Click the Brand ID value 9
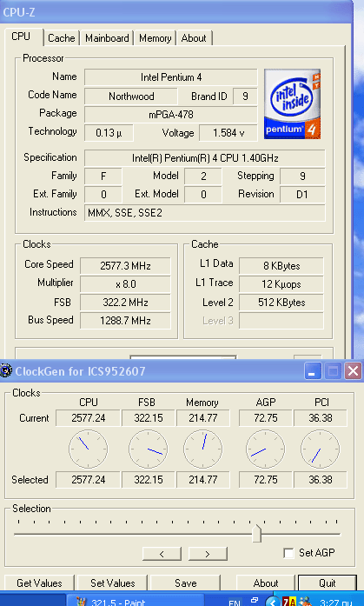 click(x=245, y=97)
